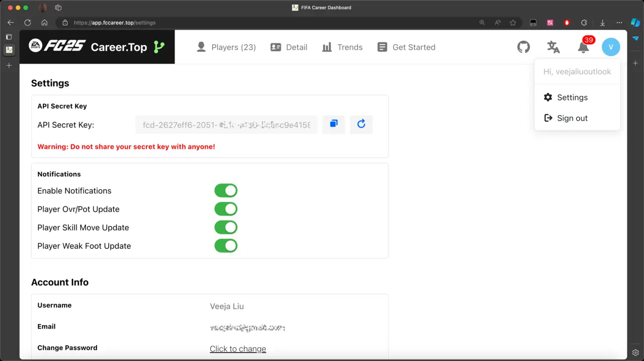Open the Trends tab
Viewport: 644px width, 361px height.
(342, 47)
